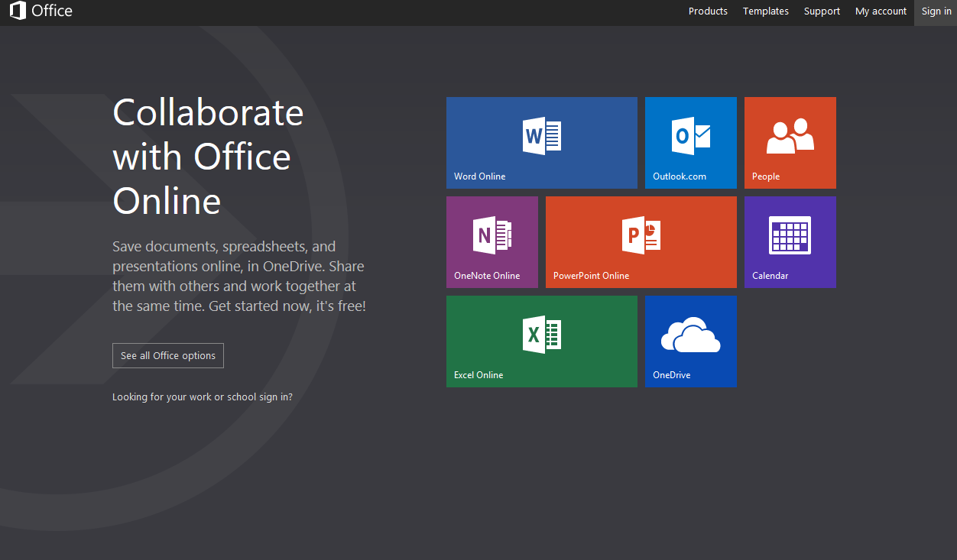957x560 pixels.
Task: Click the Sign in button
Action: [936, 11]
